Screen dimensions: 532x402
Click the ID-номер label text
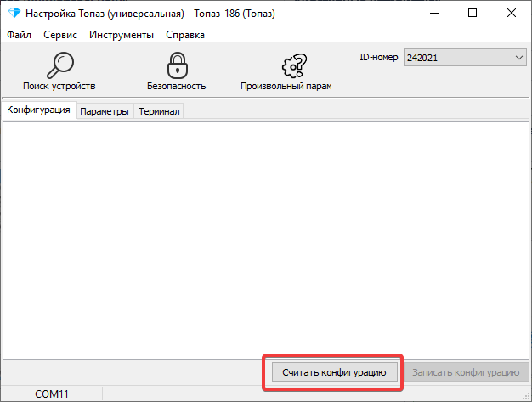point(379,57)
